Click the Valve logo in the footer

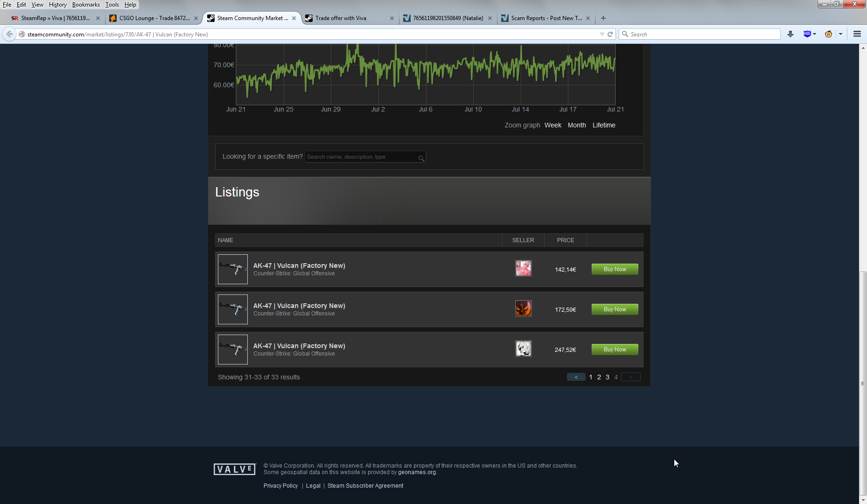234,469
